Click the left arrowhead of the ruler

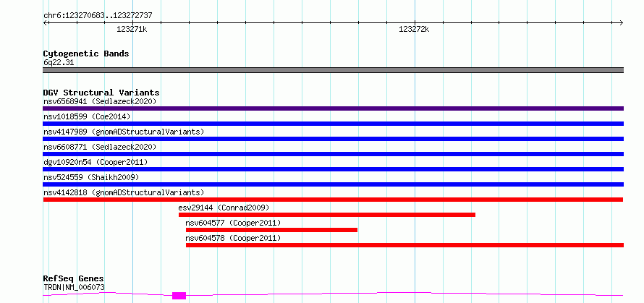(46, 22)
